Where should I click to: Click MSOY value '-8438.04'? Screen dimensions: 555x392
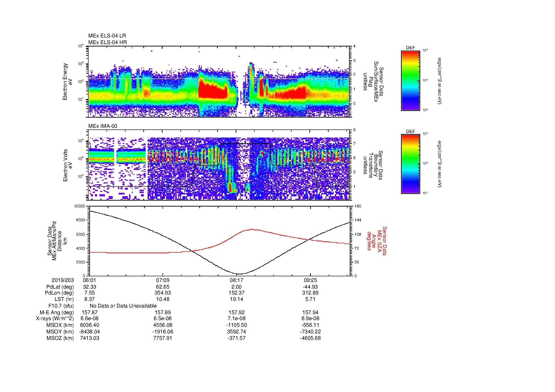tap(89, 332)
